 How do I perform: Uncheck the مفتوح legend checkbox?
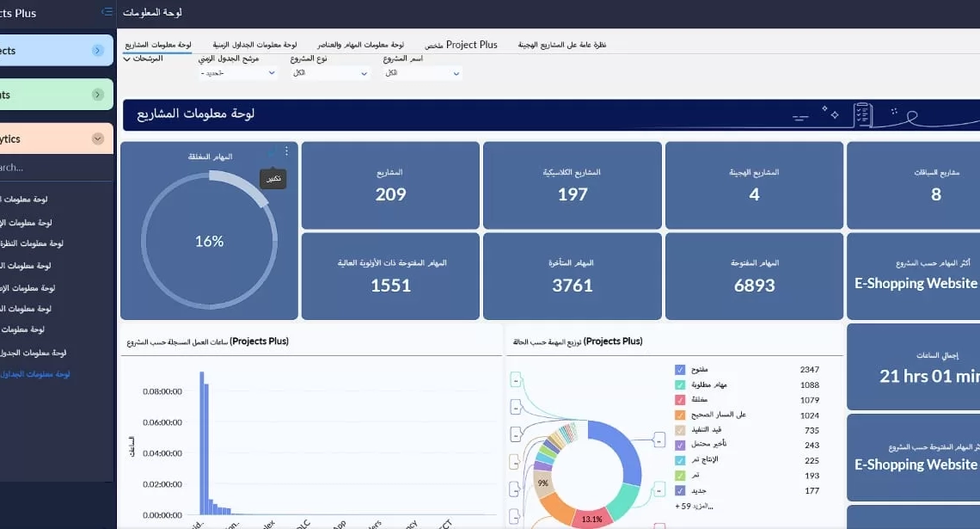click(680, 370)
